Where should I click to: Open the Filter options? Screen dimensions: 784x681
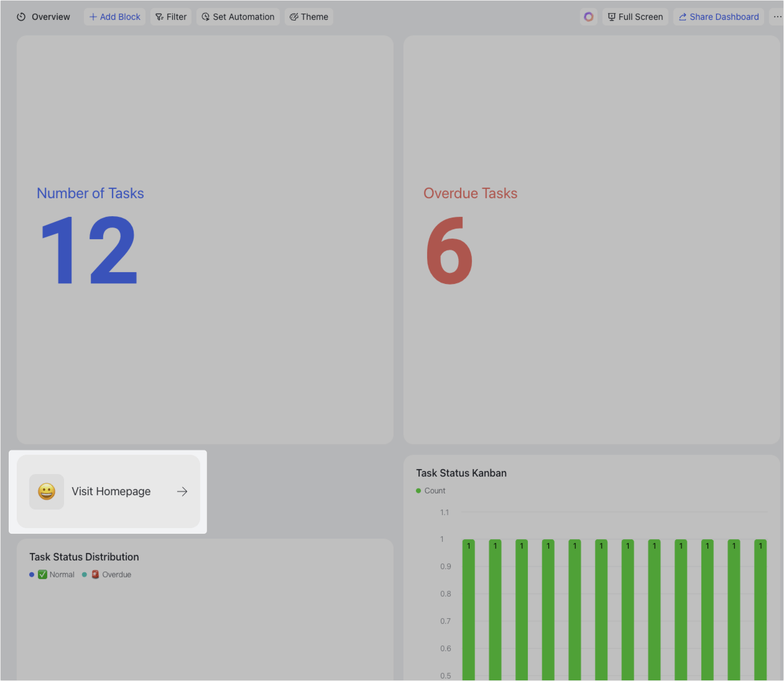tap(171, 17)
